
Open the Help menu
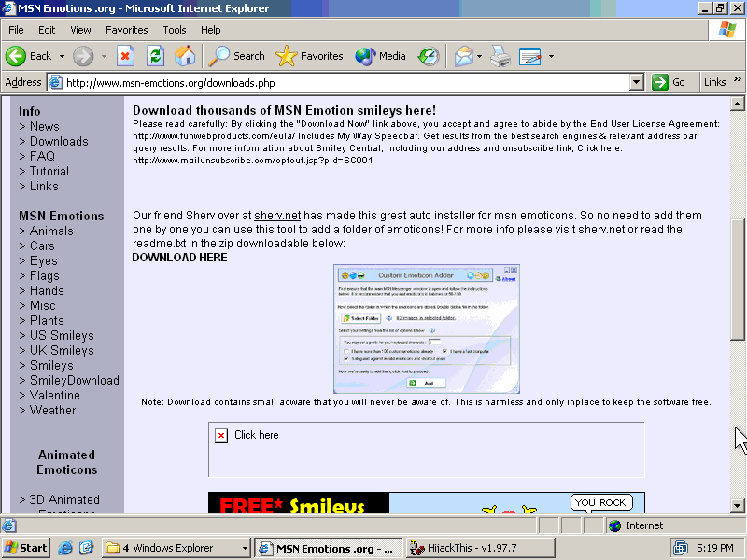211,30
